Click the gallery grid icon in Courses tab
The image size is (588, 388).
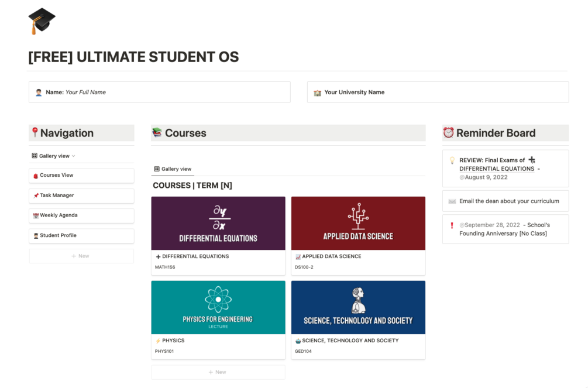click(x=157, y=169)
